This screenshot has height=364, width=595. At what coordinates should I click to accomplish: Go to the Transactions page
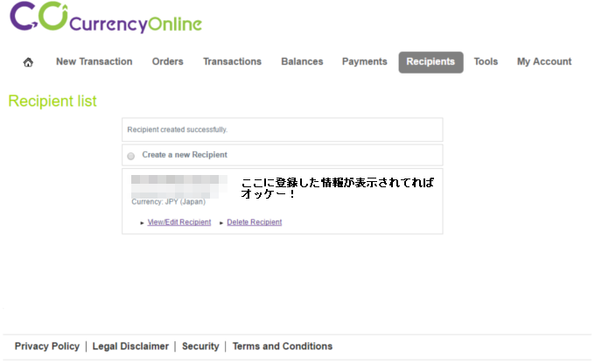point(232,62)
